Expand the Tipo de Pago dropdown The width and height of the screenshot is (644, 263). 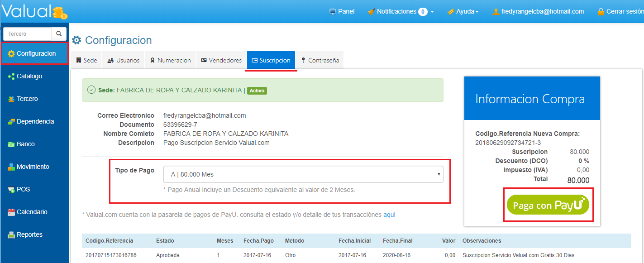pos(303,174)
